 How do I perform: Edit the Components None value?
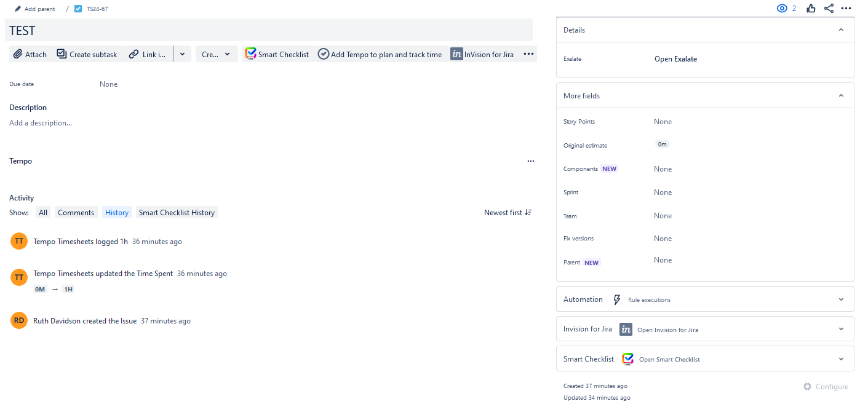coord(663,169)
